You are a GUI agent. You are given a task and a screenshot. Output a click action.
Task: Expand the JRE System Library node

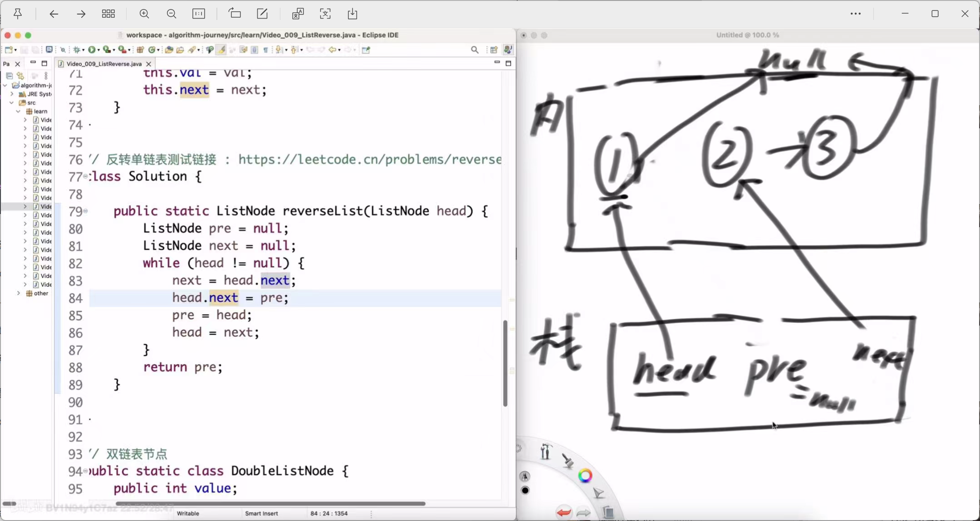point(12,94)
